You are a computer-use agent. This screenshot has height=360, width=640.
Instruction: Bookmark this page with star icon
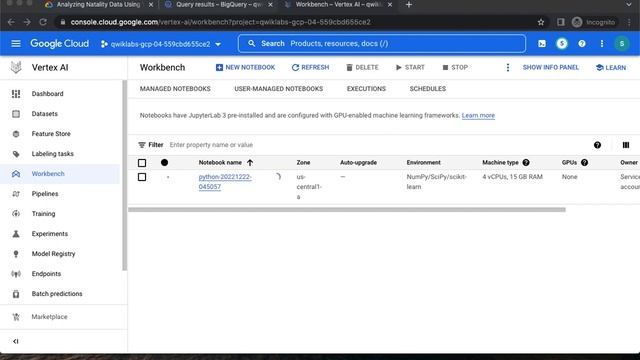541,22
